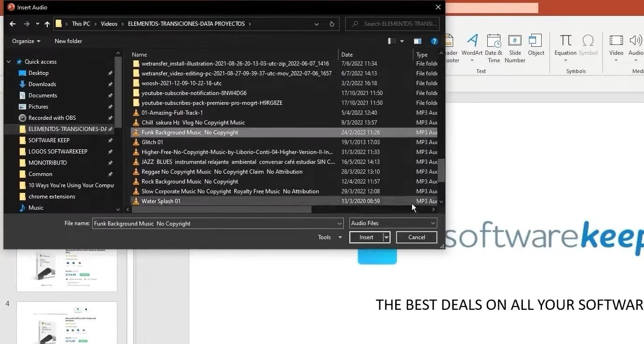The width and height of the screenshot is (644, 344).
Task: Click the refresh icon in address bar
Action: 332,24
